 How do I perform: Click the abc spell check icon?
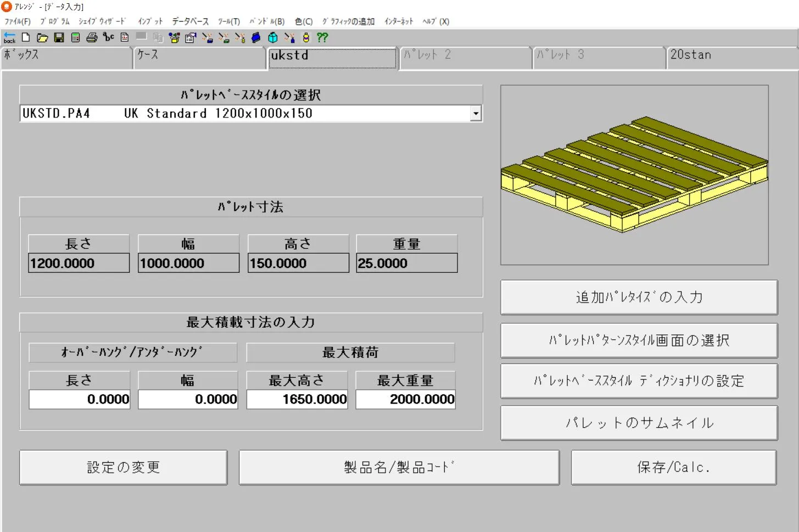[109, 37]
